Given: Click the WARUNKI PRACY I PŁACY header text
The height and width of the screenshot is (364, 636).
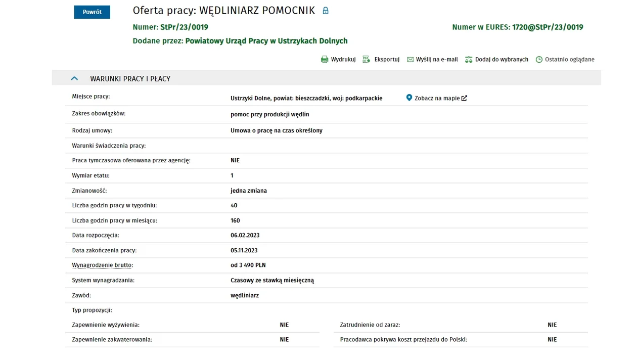Looking at the screenshot, I should click(130, 79).
